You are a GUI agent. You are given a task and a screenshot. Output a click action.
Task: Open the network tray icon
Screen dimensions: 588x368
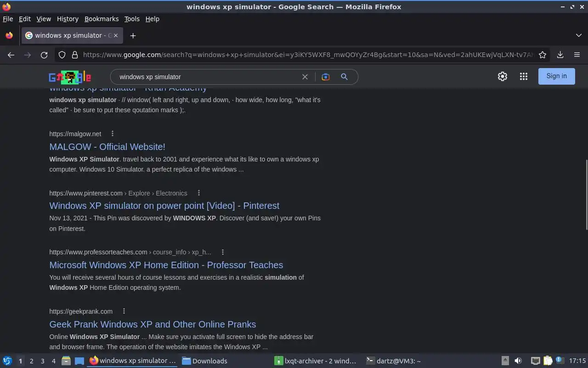pos(535,361)
